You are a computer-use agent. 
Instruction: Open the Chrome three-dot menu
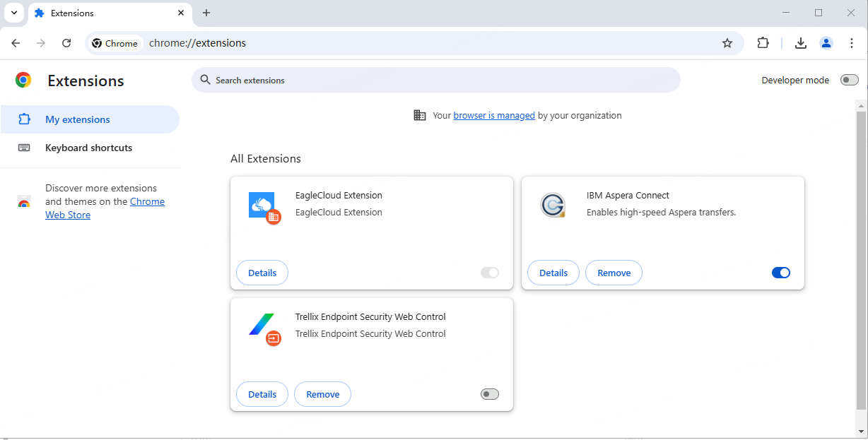pyautogui.click(x=852, y=43)
